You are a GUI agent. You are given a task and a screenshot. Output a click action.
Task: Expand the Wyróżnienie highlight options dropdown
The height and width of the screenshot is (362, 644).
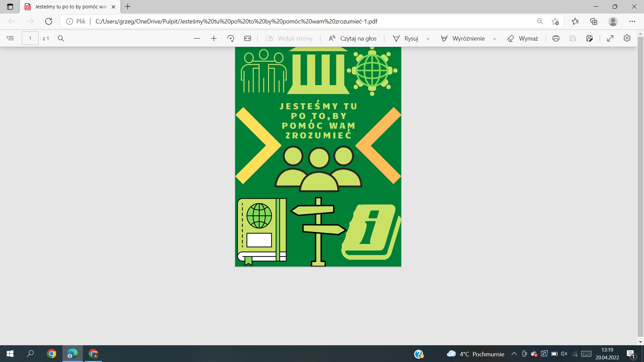pos(494,39)
